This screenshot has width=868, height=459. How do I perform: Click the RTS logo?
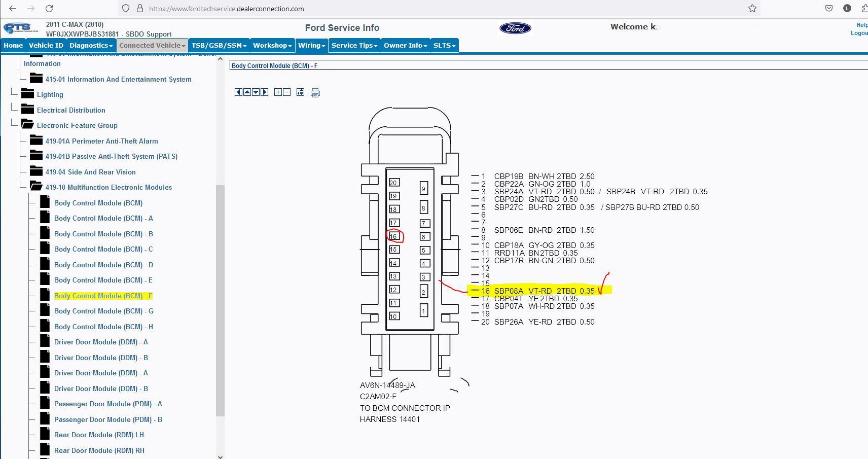[20, 28]
